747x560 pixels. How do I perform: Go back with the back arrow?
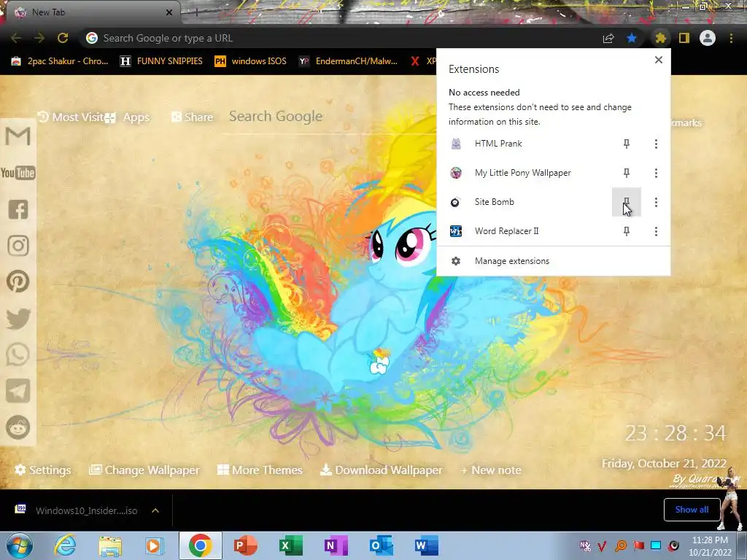(x=16, y=38)
